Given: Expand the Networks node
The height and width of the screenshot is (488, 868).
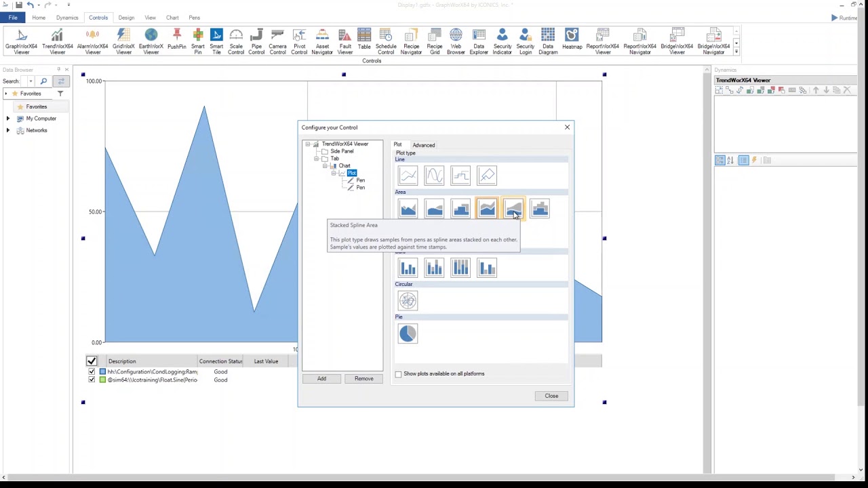Looking at the screenshot, I should coord(7,130).
